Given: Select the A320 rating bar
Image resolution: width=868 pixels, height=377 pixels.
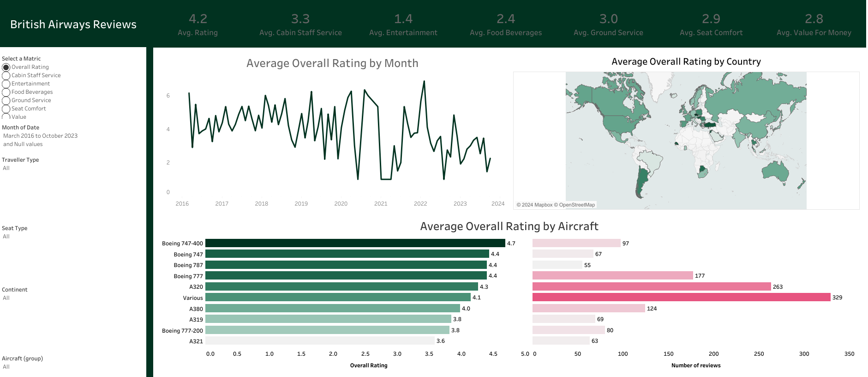Looking at the screenshot, I should (341, 286).
